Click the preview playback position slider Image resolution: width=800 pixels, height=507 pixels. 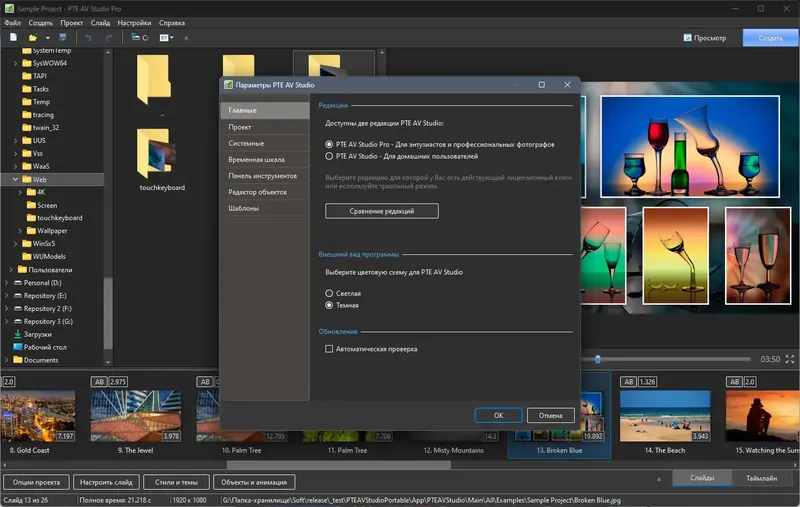tap(598, 358)
